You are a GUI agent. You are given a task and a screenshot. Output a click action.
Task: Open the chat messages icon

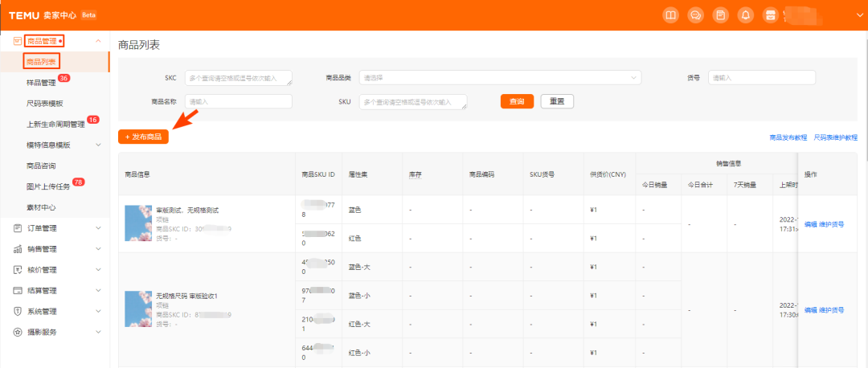(696, 15)
